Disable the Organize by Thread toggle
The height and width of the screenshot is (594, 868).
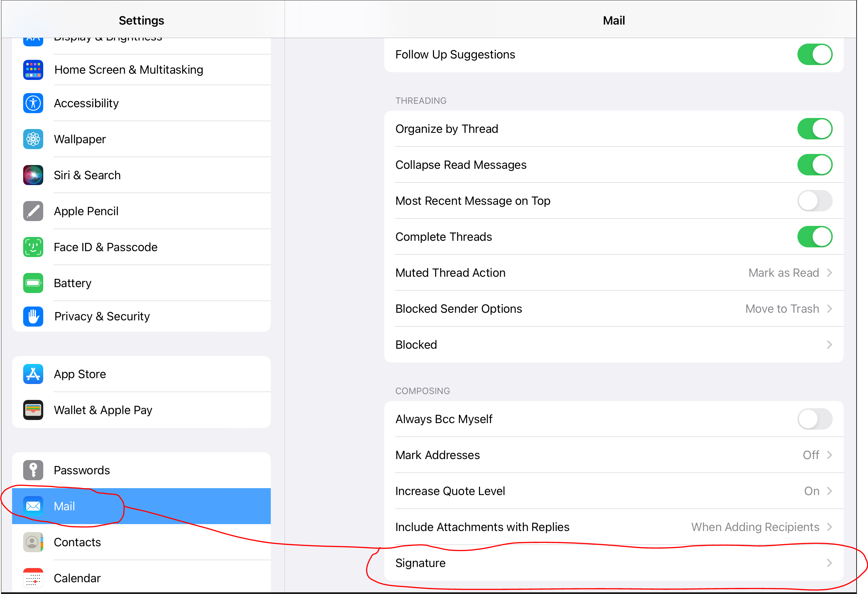tap(815, 129)
